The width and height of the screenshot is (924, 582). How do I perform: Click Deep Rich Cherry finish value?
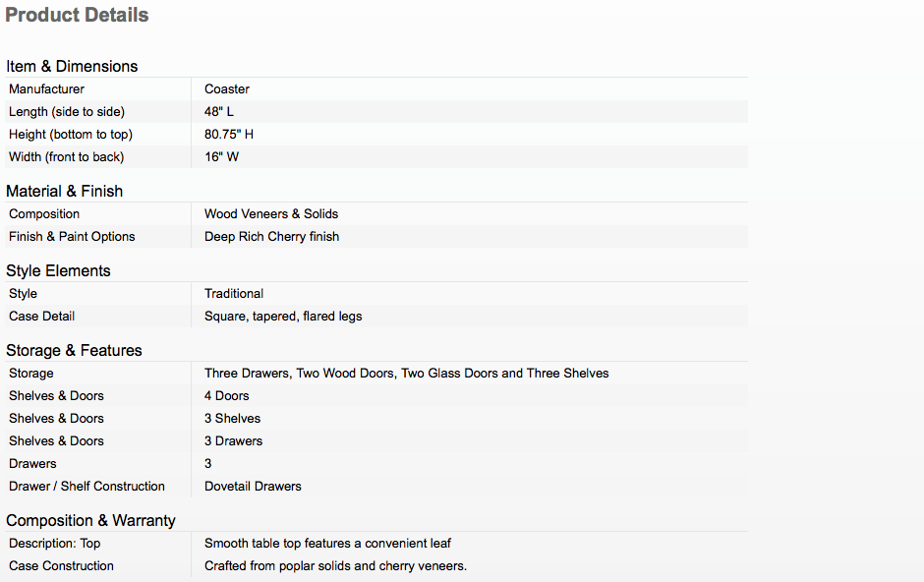tap(271, 236)
